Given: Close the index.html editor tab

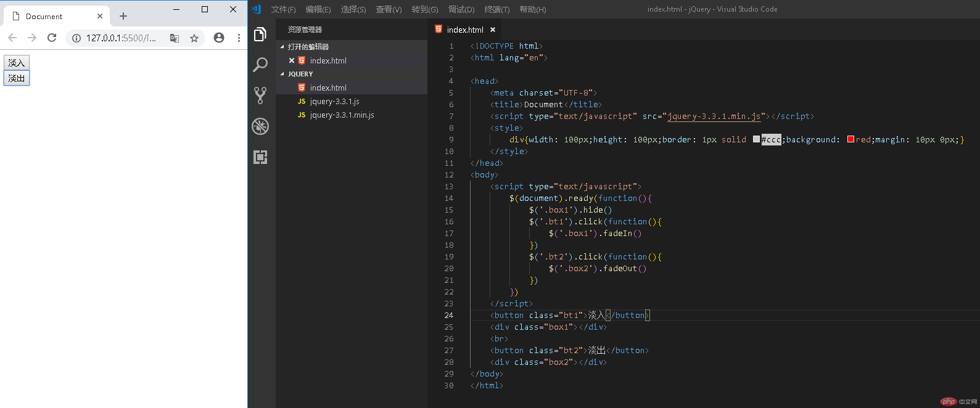Looking at the screenshot, I should point(493,30).
